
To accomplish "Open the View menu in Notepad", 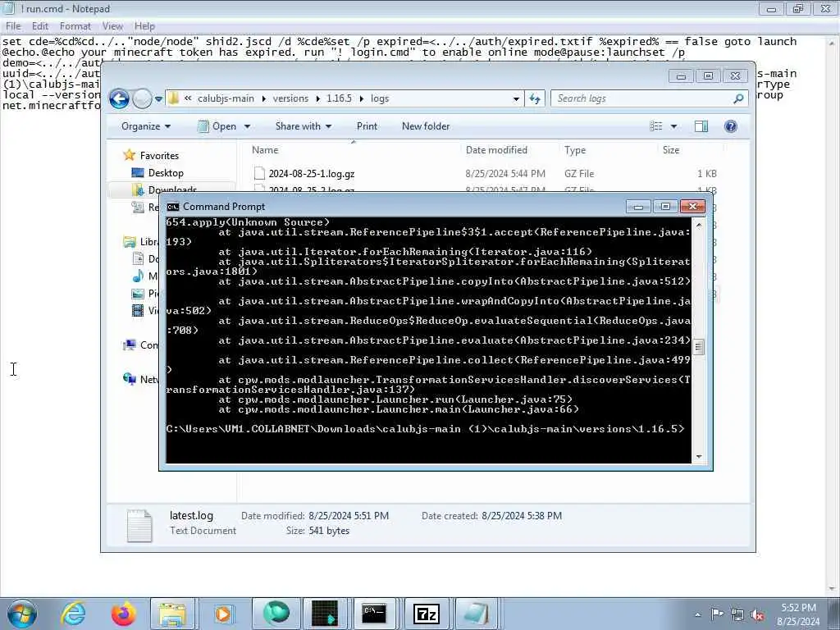I will tap(112, 25).
